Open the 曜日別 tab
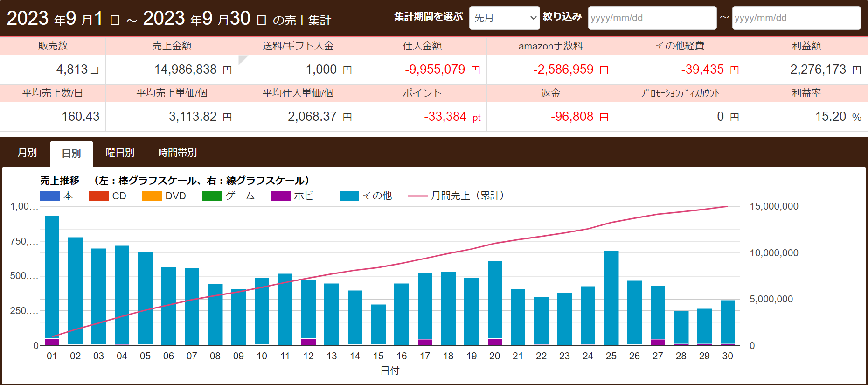Viewport: 868px width, 385px height. 120,153
